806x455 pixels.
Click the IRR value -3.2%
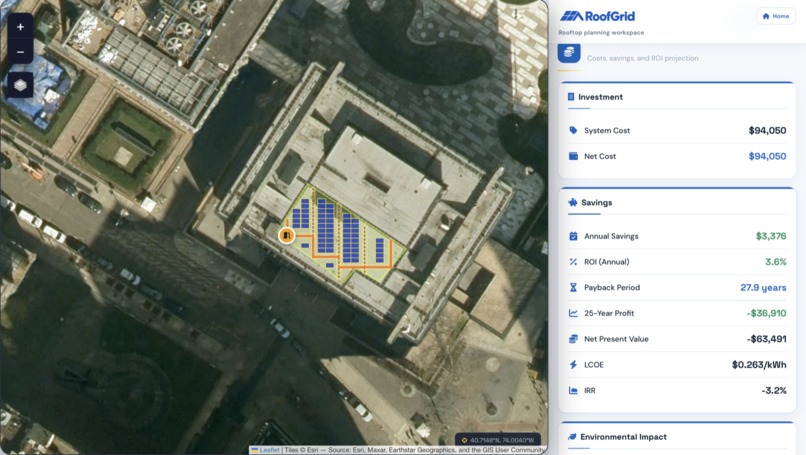pyautogui.click(x=774, y=391)
